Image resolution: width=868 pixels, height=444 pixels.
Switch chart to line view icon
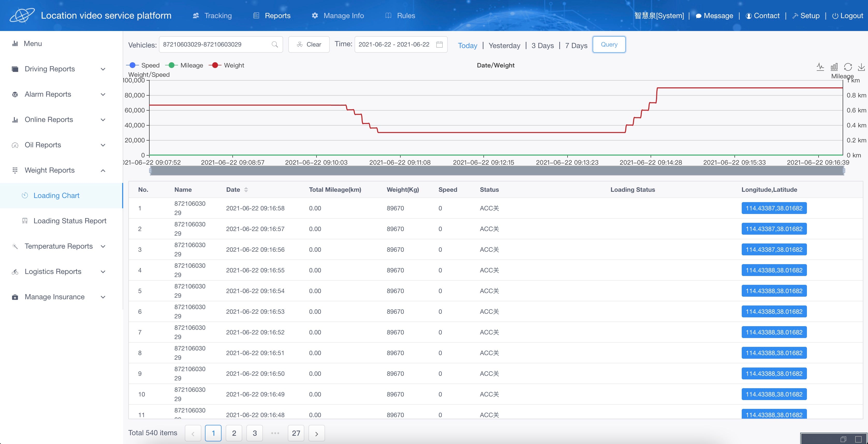(820, 67)
